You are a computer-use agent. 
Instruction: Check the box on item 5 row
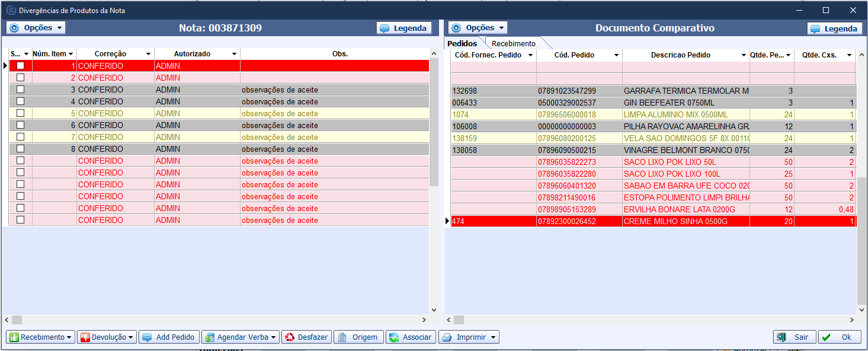click(x=21, y=113)
